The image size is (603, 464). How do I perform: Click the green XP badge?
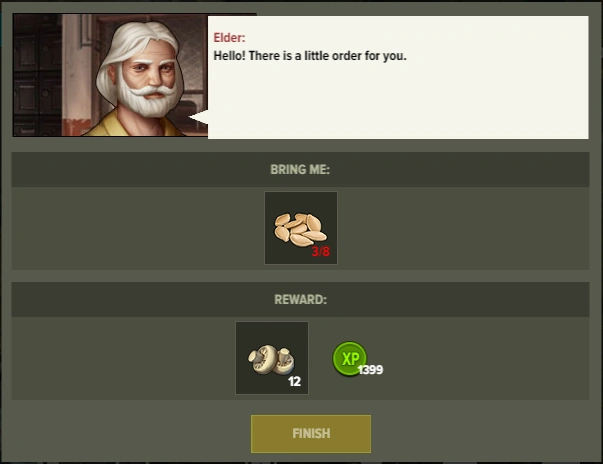tap(349, 358)
